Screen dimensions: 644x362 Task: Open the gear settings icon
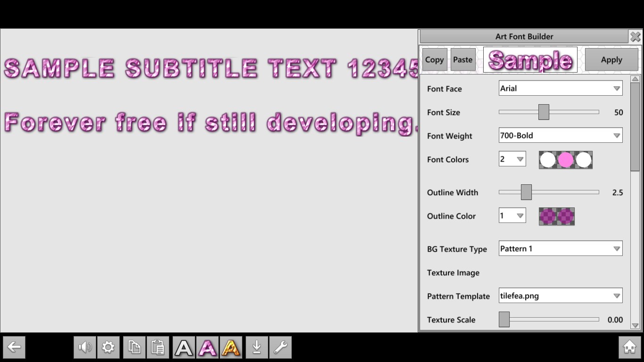[x=108, y=347]
